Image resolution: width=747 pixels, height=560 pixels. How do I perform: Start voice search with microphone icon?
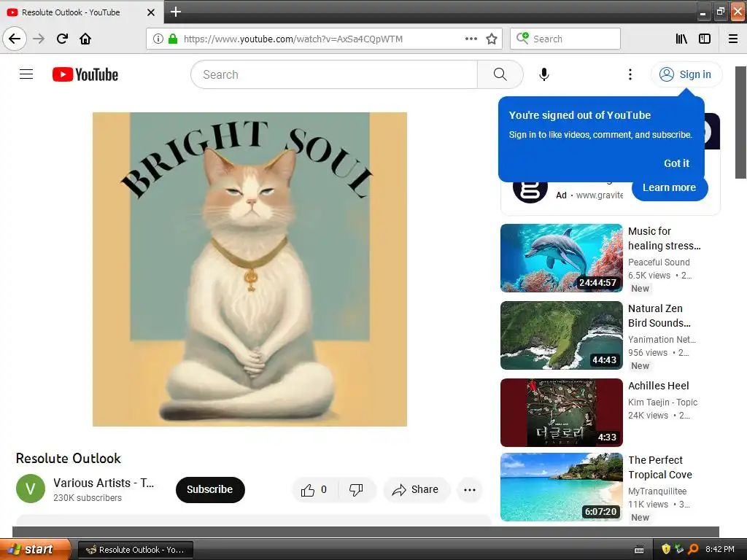[x=544, y=74]
